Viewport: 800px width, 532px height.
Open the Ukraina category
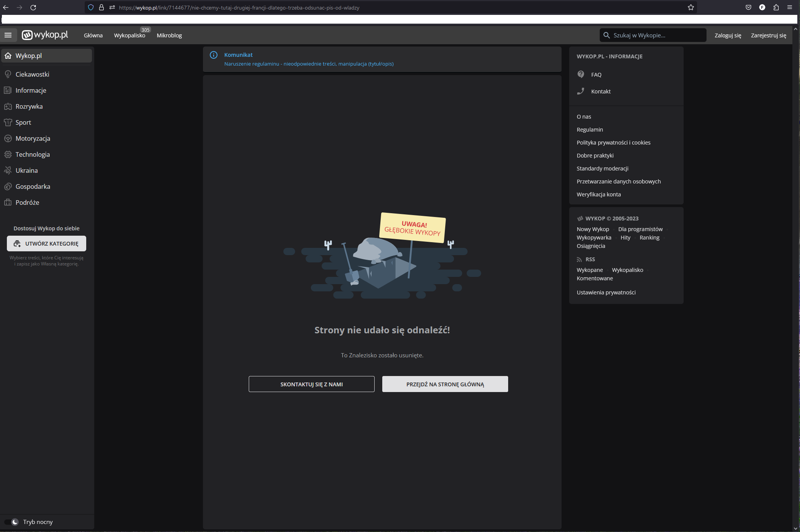(26, 170)
